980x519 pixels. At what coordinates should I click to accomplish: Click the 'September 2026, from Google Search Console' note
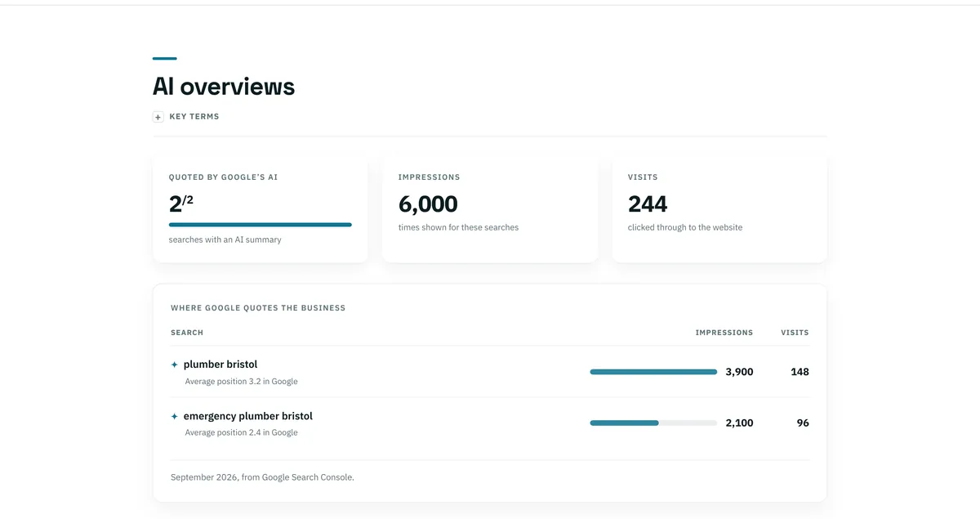(x=262, y=477)
